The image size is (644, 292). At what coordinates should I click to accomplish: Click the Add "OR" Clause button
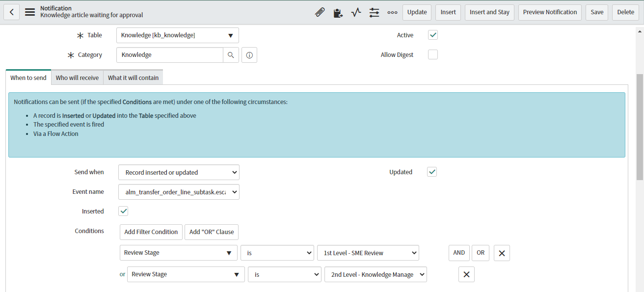[212, 232]
